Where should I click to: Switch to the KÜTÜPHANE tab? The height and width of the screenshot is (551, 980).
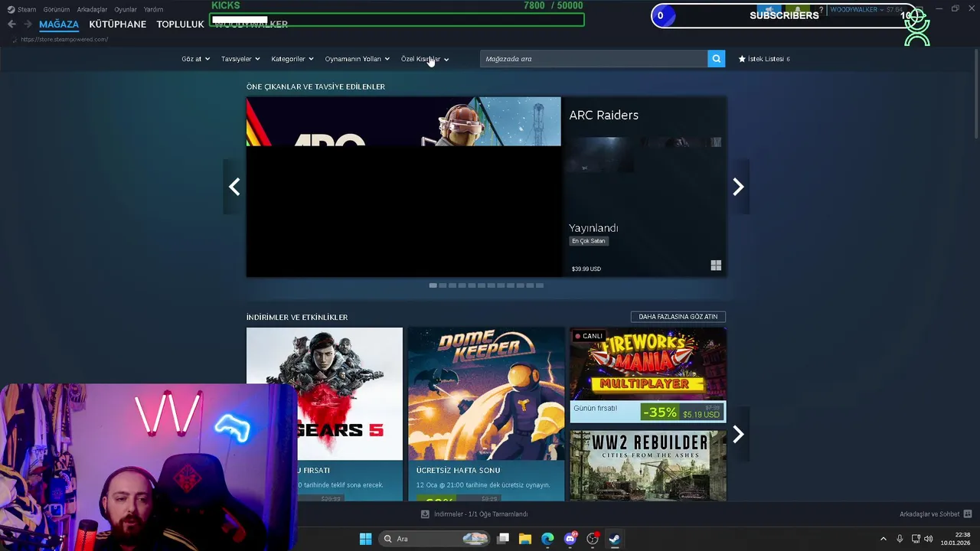click(117, 24)
